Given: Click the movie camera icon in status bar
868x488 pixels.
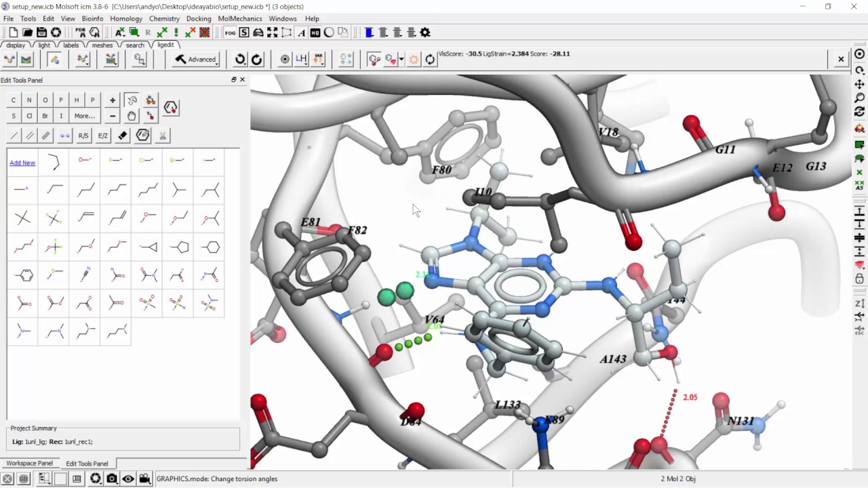Looking at the screenshot, I should pos(144,479).
